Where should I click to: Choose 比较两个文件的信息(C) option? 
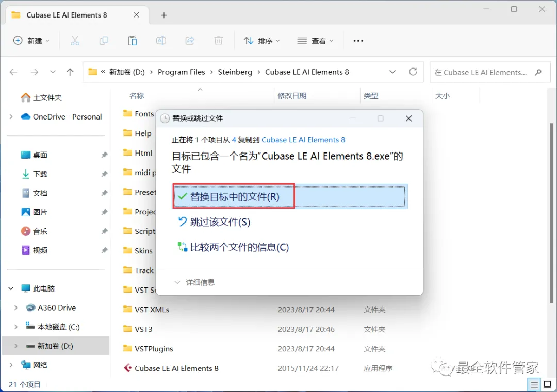click(234, 247)
